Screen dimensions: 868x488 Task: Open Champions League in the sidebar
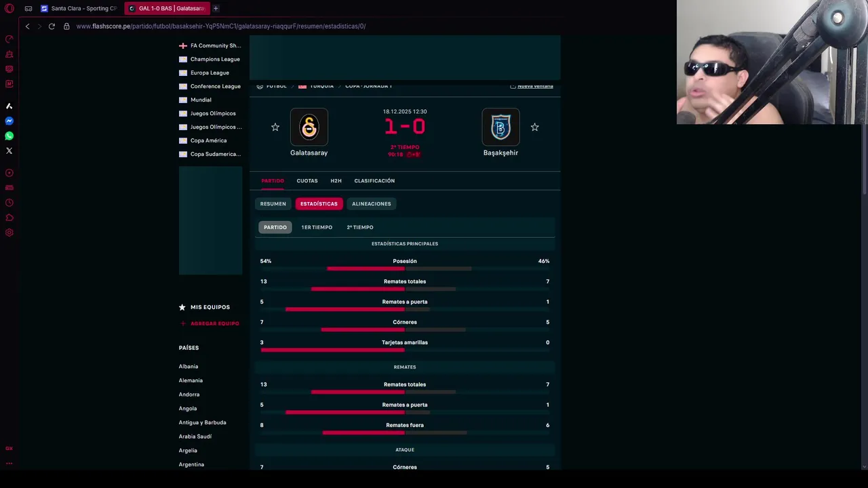click(x=215, y=59)
